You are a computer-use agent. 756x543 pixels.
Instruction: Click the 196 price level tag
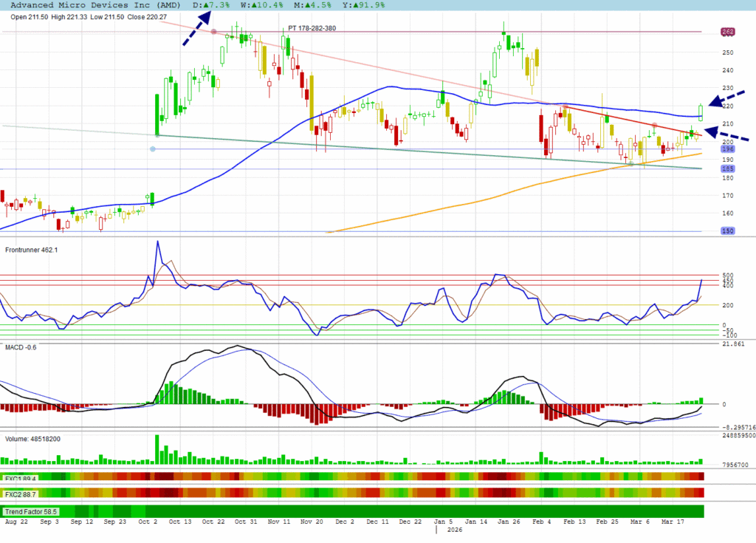click(x=727, y=149)
